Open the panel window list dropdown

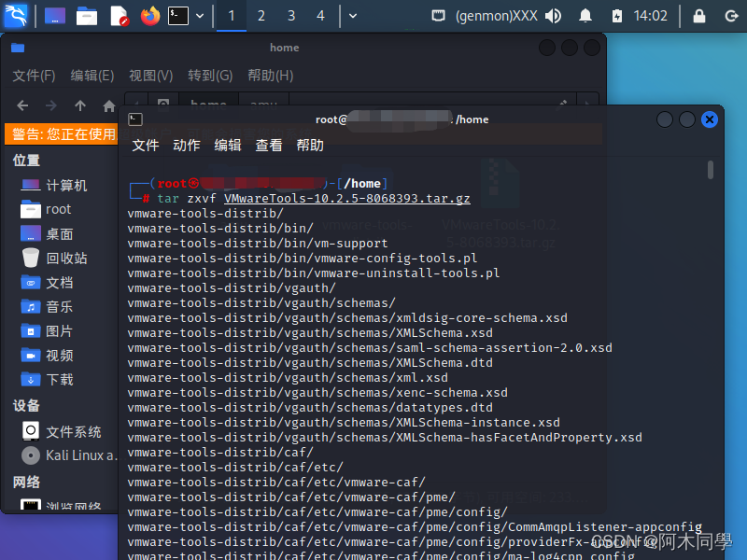click(x=353, y=16)
